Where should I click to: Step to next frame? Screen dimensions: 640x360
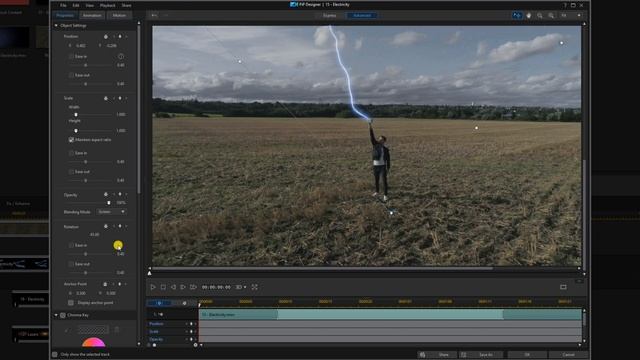(183, 287)
